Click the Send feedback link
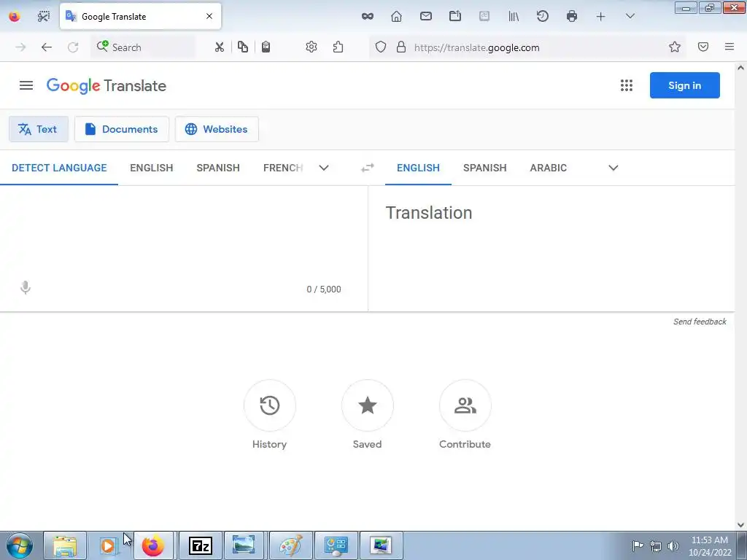The width and height of the screenshot is (747, 560). [700, 322]
